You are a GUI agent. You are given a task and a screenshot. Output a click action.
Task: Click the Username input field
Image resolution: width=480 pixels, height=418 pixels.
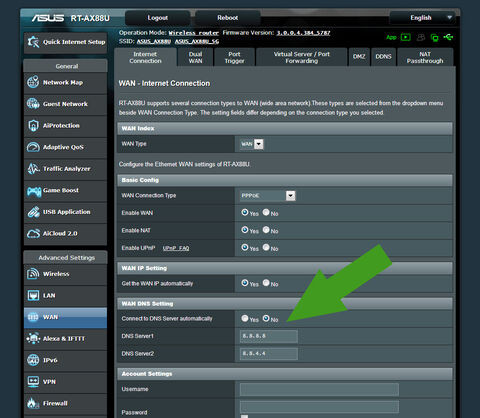coord(319,389)
